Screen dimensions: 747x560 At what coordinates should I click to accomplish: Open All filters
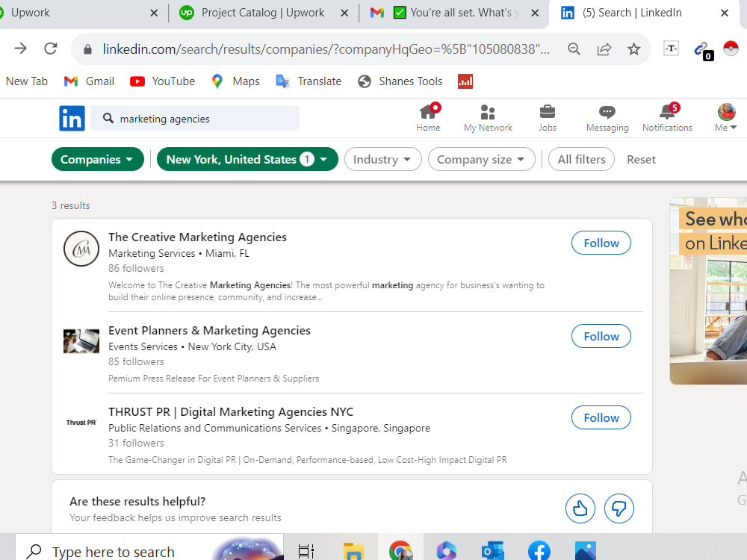[x=581, y=159]
